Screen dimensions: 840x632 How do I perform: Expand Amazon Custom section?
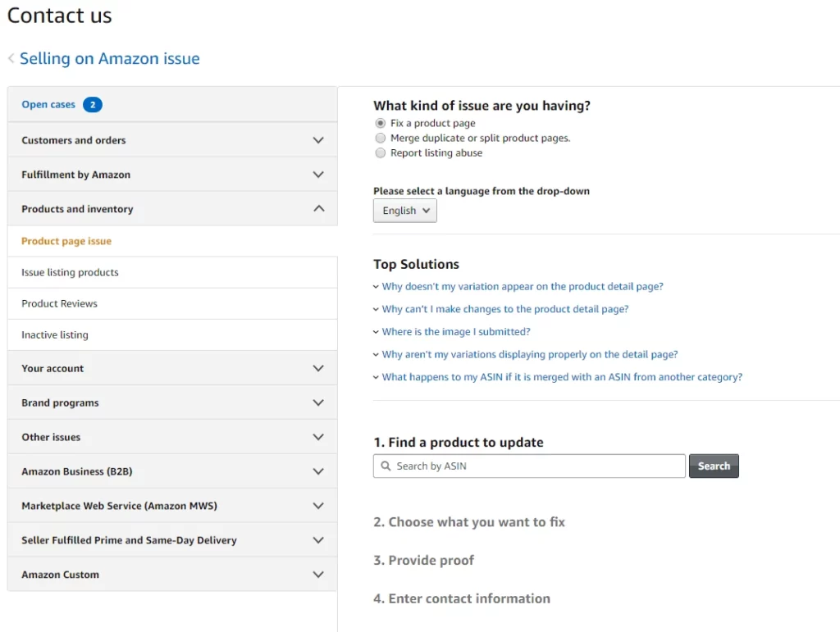[x=172, y=574]
